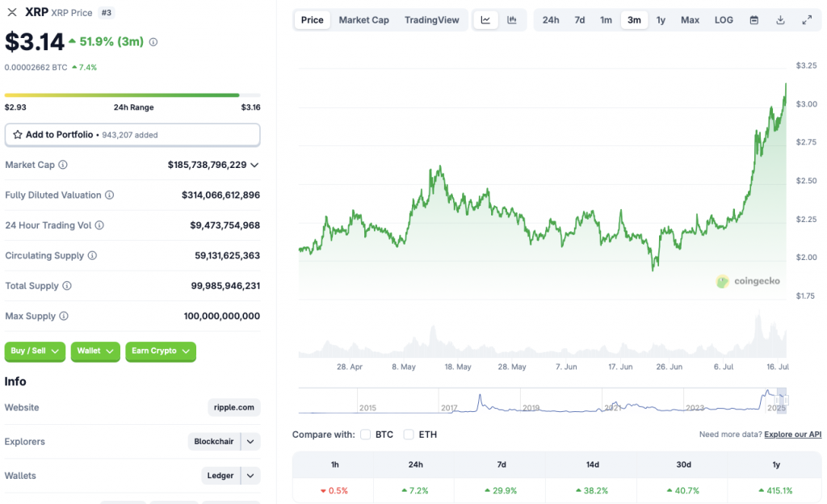Screen dimensions: 827x504
Task: Follow the Explore our API link
Action: point(791,434)
